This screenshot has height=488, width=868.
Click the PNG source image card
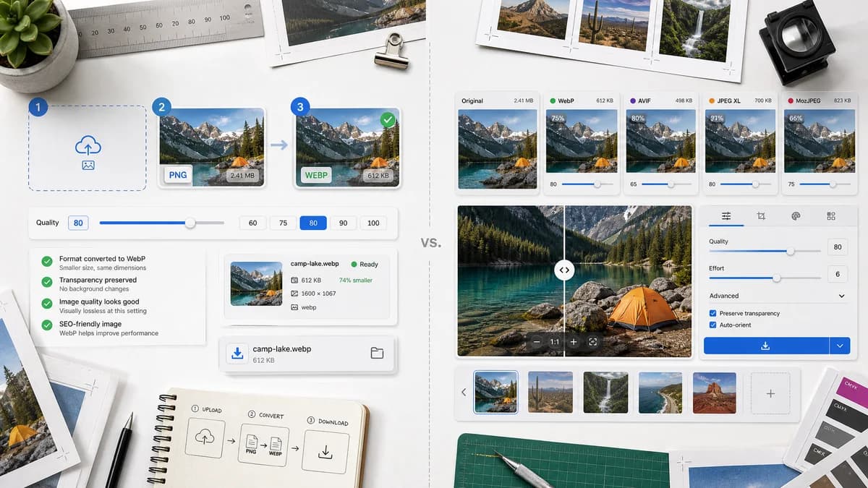pyautogui.click(x=212, y=148)
